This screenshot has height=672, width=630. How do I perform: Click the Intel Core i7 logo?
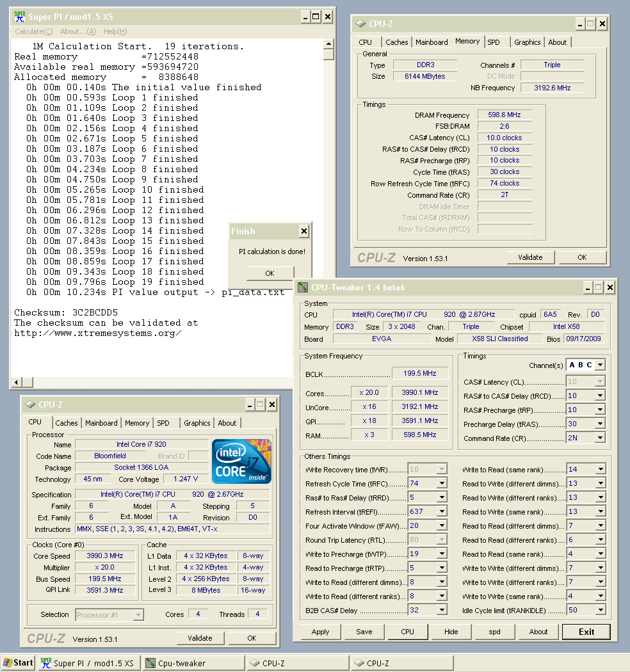pos(241,461)
